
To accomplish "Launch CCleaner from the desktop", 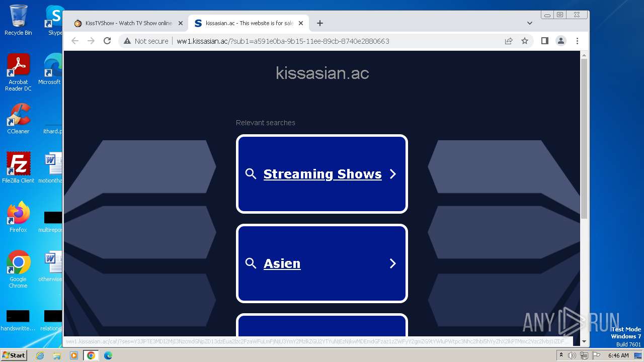I will tap(18, 119).
